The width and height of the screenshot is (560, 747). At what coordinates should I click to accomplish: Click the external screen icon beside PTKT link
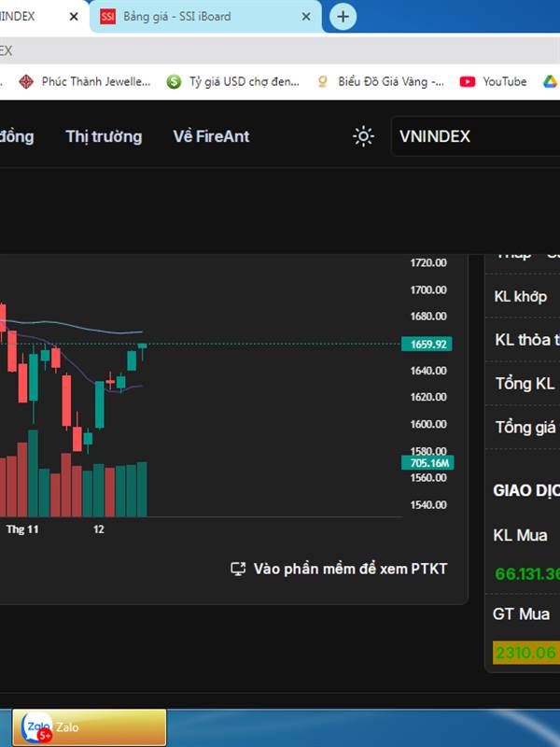click(238, 569)
